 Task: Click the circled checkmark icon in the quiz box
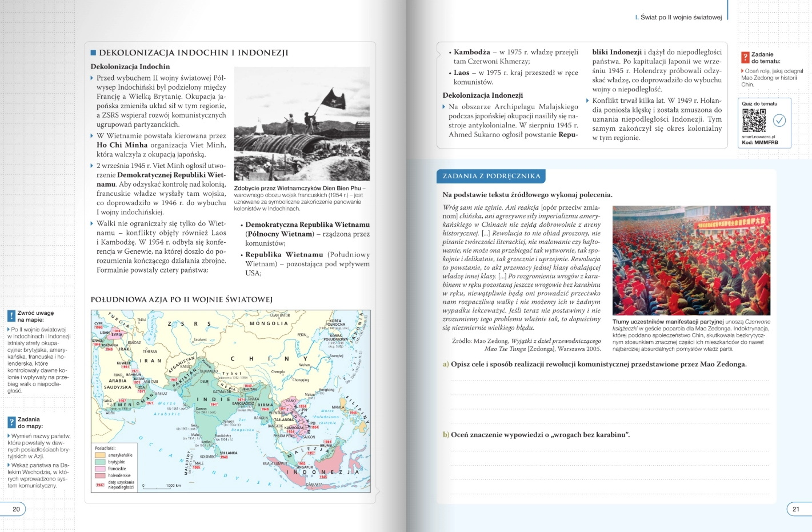pyautogui.click(x=779, y=121)
